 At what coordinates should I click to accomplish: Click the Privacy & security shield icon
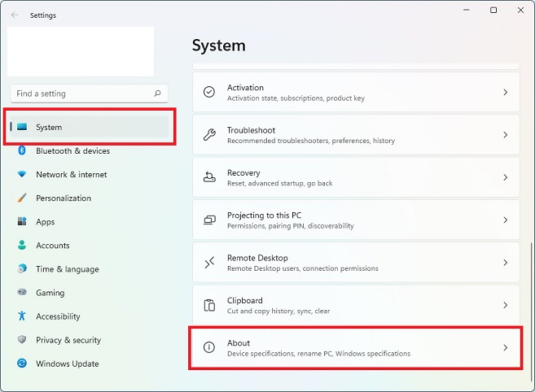pos(22,339)
